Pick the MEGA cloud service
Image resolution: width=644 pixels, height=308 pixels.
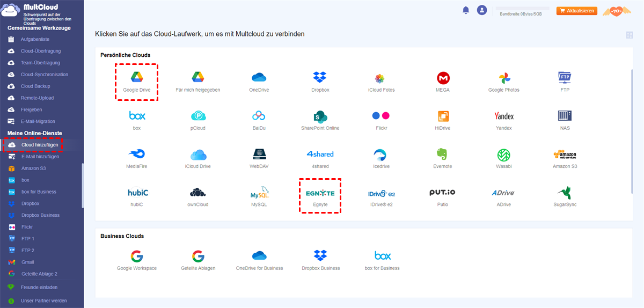pos(443,78)
